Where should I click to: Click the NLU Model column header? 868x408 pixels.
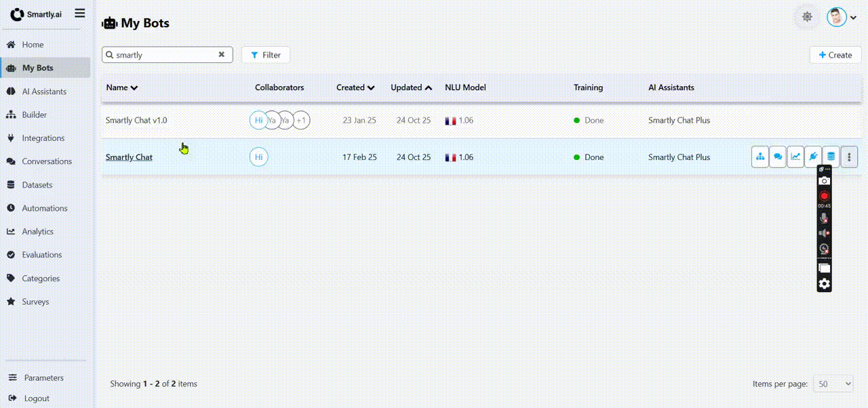tap(465, 87)
